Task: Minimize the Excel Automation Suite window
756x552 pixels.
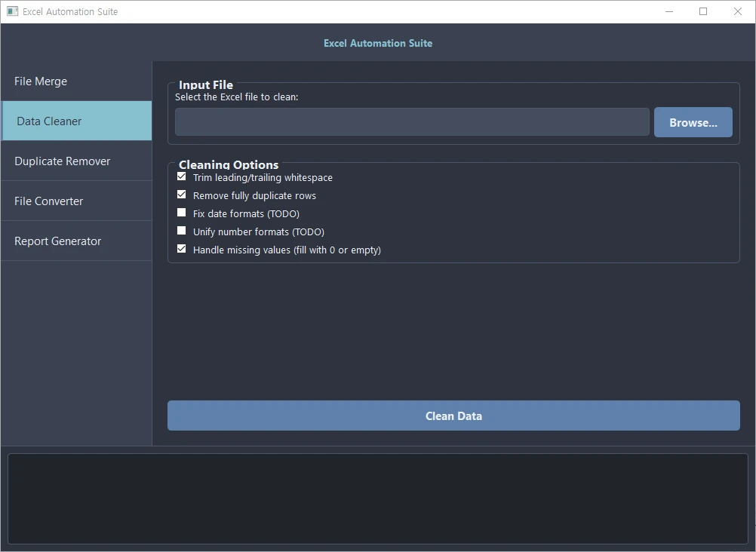Action: (668, 11)
